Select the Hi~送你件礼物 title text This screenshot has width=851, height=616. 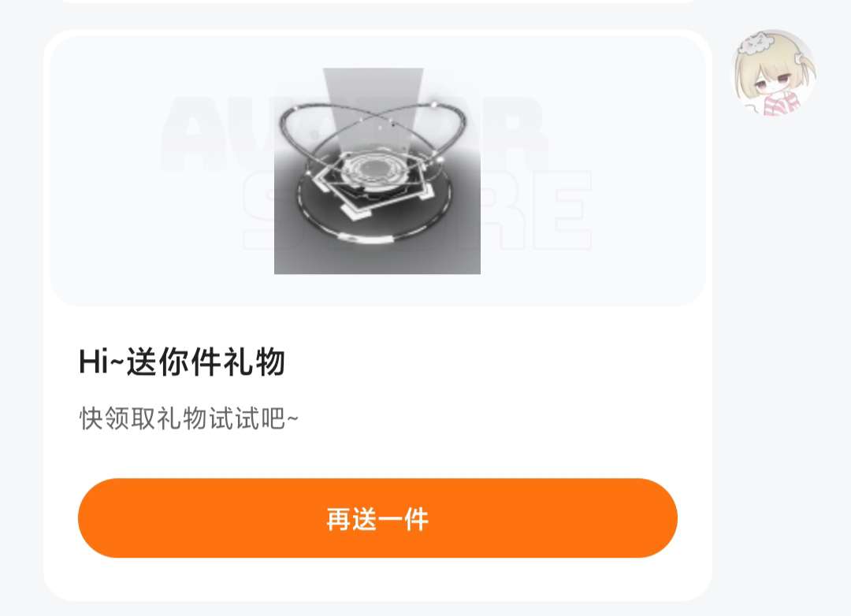tap(182, 362)
